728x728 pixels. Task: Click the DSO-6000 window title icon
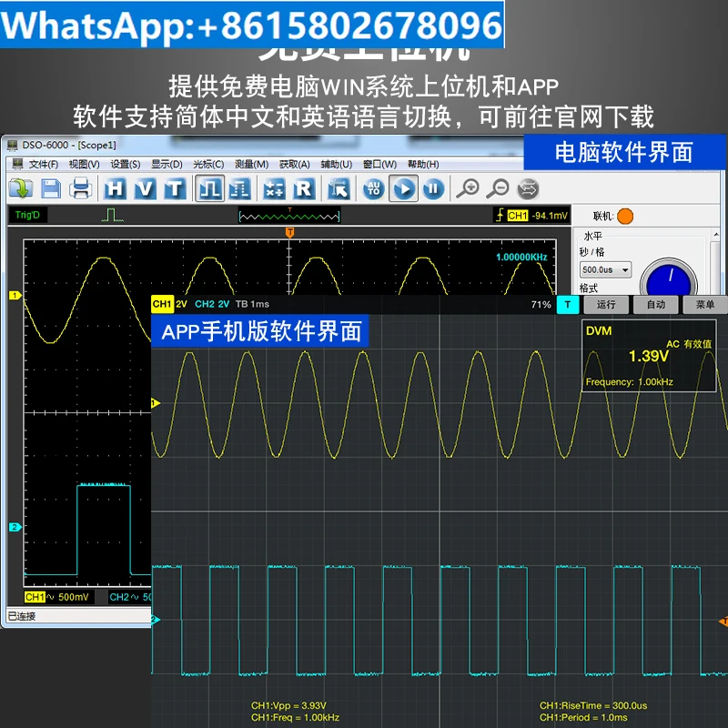click(x=13, y=145)
